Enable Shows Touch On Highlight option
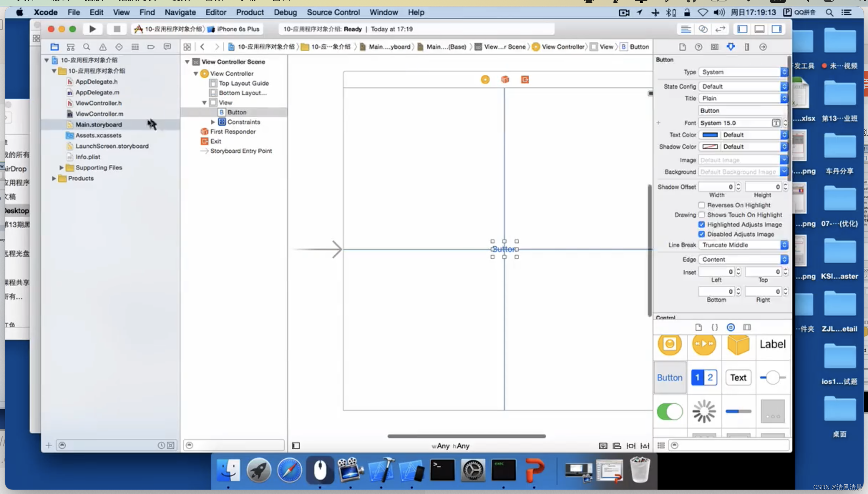The image size is (868, 494). tap(701, 214)
